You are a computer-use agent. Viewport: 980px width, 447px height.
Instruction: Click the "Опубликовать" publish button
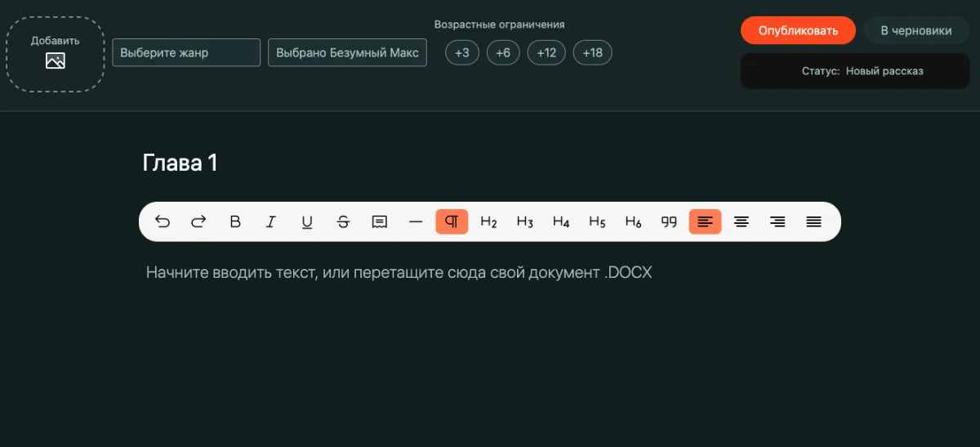798,31
